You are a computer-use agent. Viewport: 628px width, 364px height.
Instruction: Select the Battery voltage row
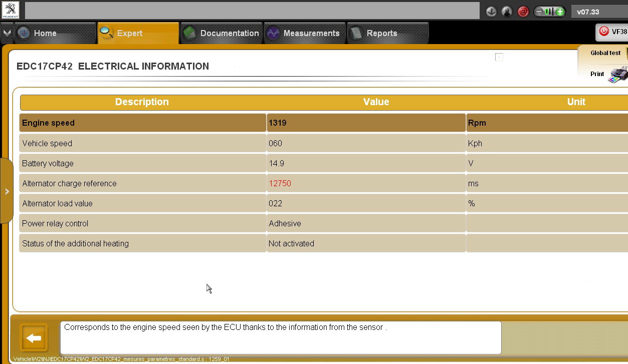(323, 163)
